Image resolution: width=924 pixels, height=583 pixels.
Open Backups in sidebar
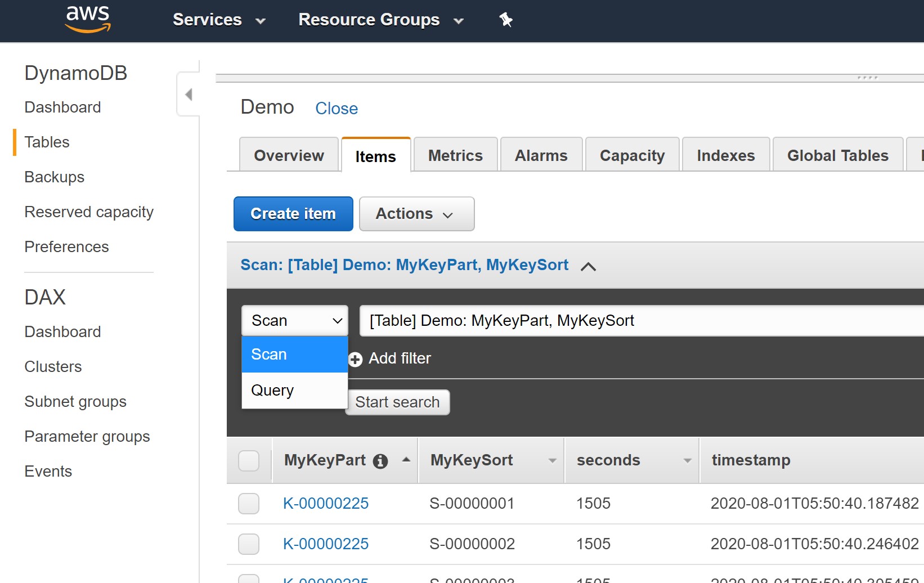point(54,177)
